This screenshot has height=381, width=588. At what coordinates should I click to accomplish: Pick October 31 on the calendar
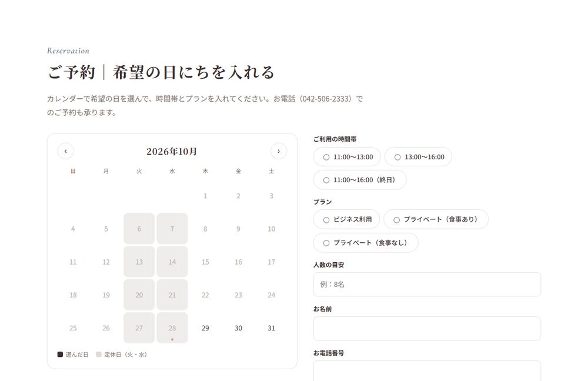pyautogui.click(x=271, y=327)
